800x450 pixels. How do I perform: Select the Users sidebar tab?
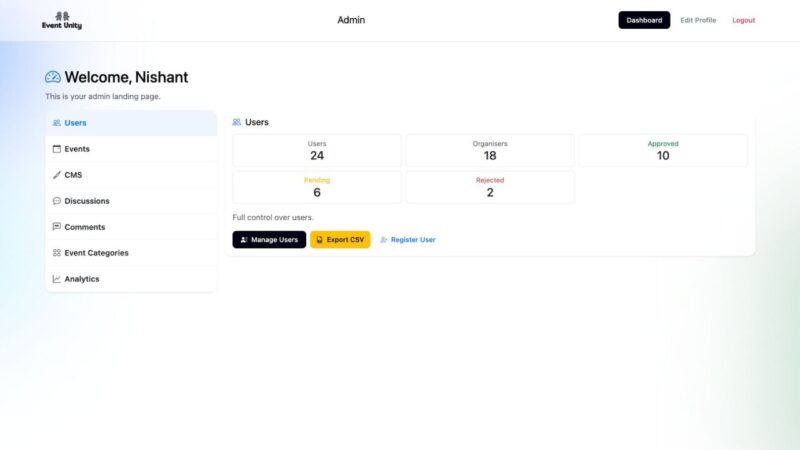(131, 123)
